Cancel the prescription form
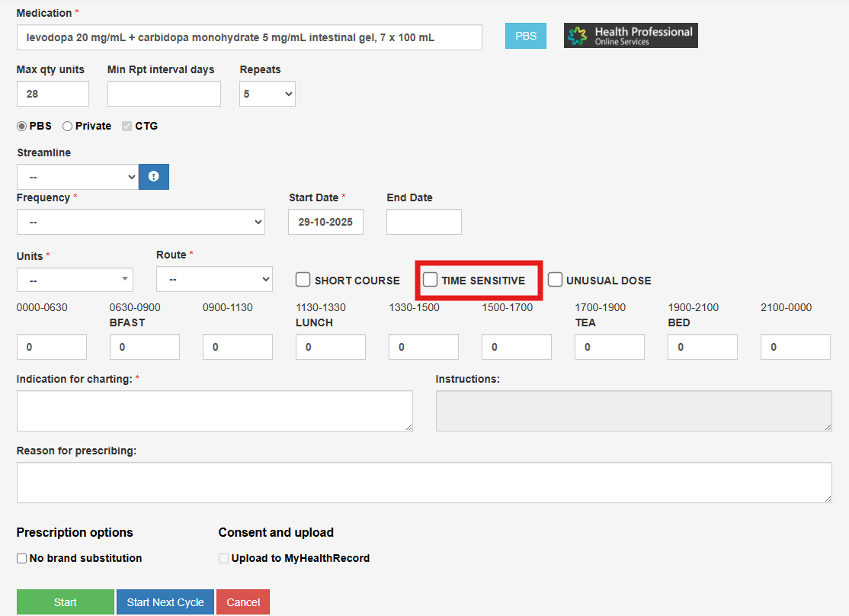849x616 pixels. click(243, 602)
